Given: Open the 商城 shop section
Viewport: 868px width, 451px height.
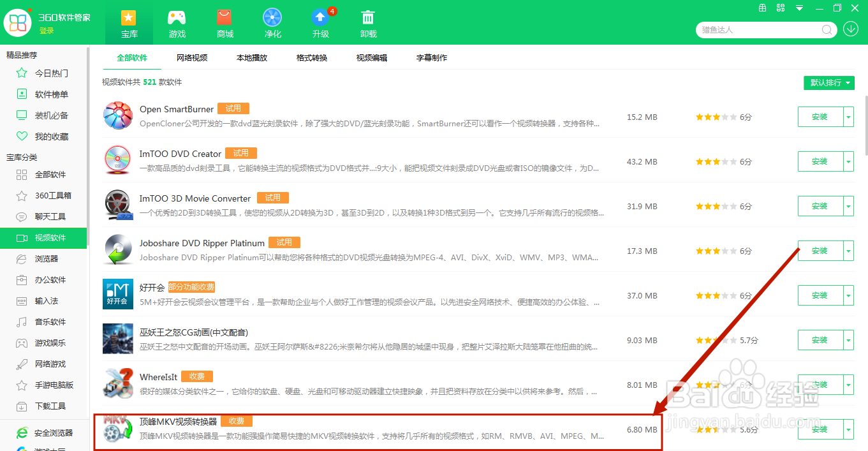Looking at the screenshot, I should [x=224, y=23].
